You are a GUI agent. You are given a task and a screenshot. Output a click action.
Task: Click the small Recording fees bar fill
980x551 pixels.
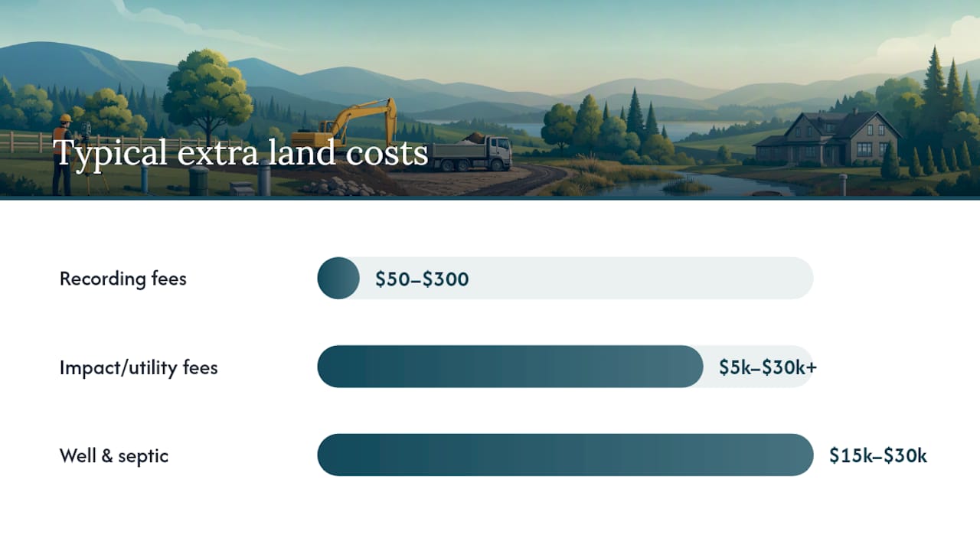(338, 278)
